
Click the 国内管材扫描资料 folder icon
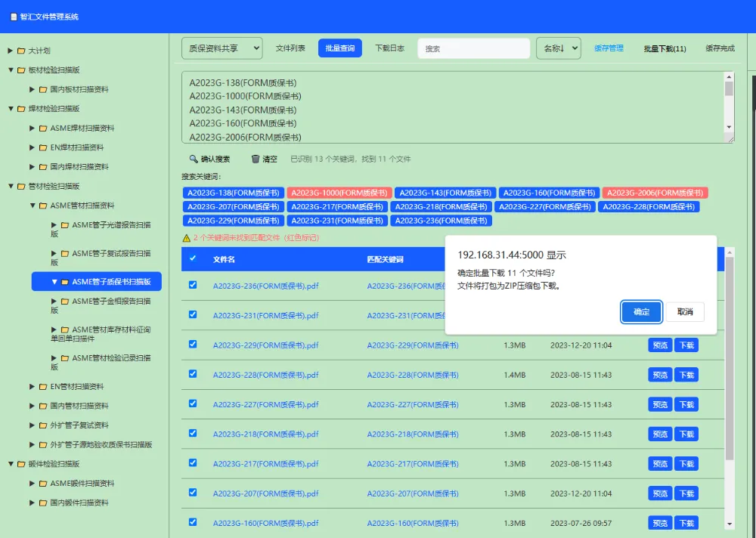coord(43,406)
